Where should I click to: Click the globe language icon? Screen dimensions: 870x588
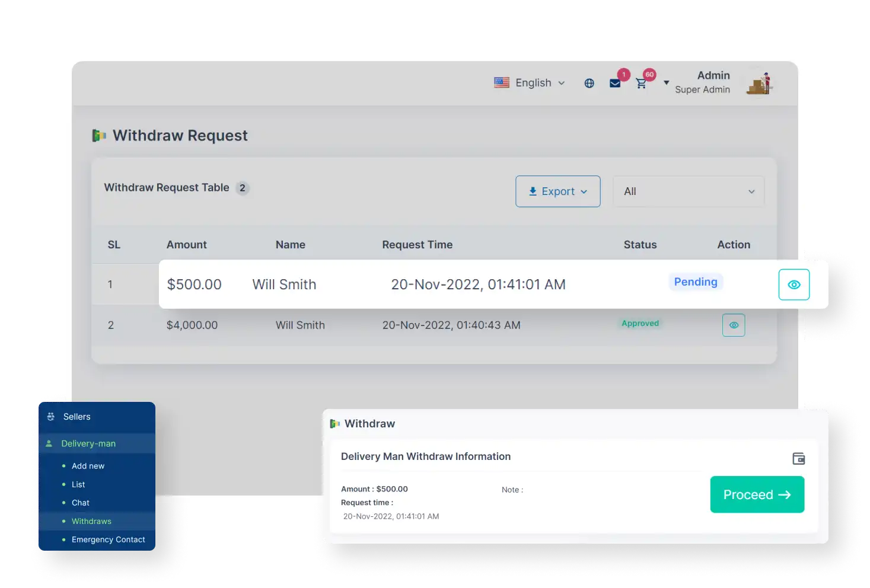click(589, 83)
